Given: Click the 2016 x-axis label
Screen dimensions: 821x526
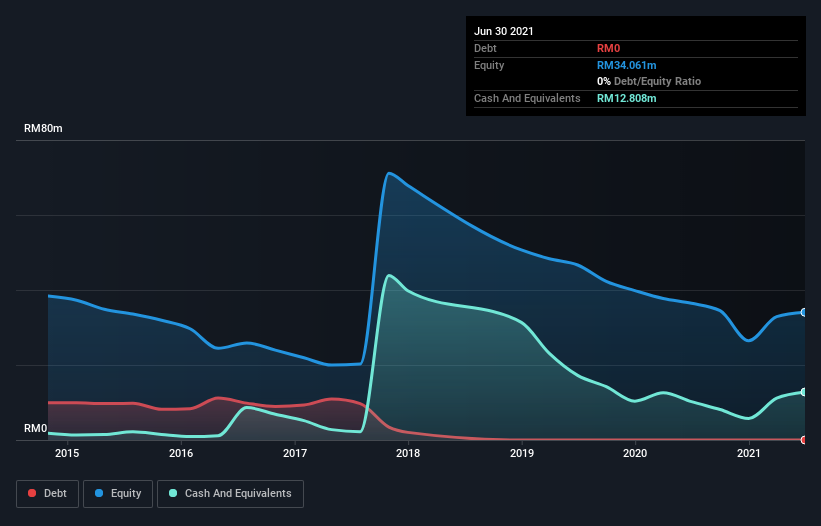Looking at the screenshot, I should click(181, 453).
